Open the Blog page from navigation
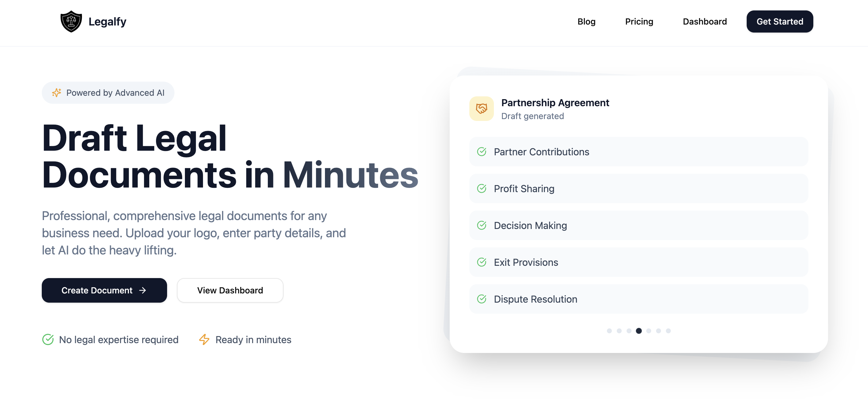This screenshot has width=868, height=399. click(x=586, y=21)
